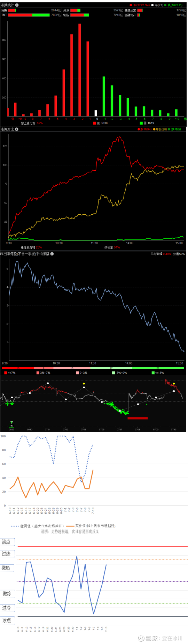Click the upper yellow diamond marker at 0703

point(84,384)
